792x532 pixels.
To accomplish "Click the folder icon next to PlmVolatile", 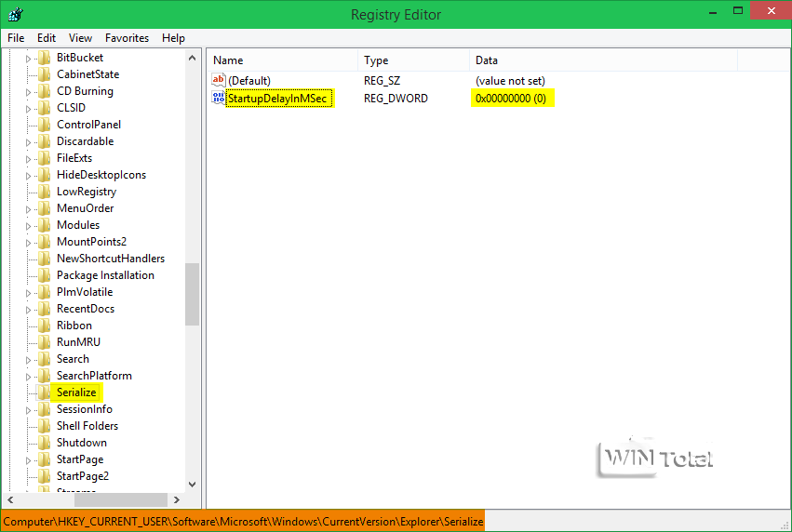I will click(45, 292).
